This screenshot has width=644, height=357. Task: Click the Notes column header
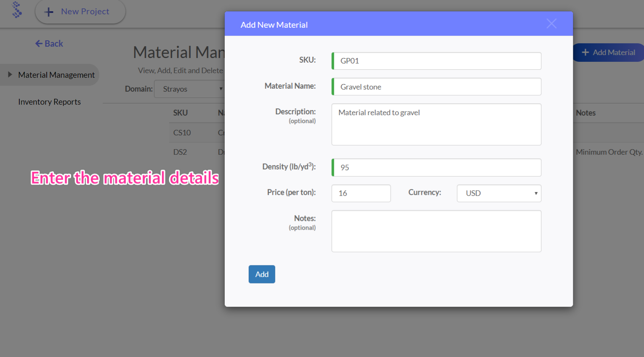[585, 113]
